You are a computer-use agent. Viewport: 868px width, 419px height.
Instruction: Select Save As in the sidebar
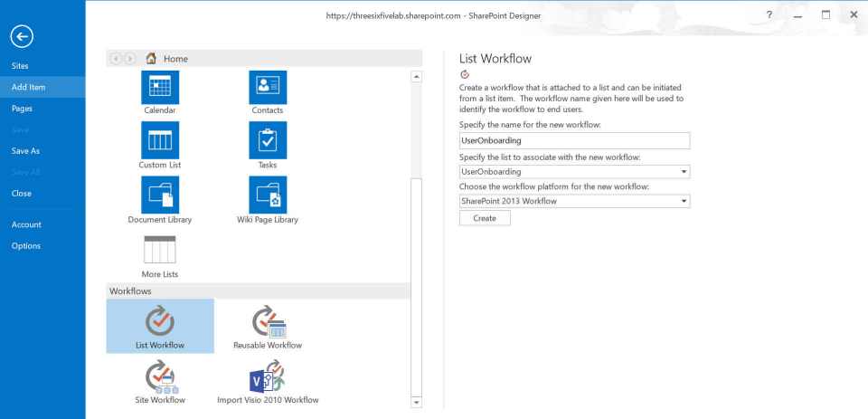pyautogui.click(x=25, y=150)
